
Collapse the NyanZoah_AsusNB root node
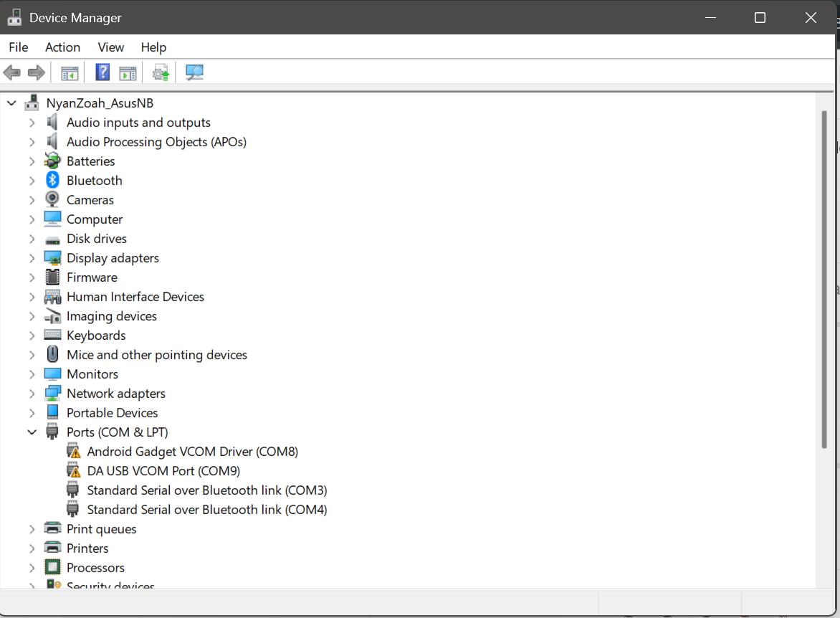click(11, 103)
